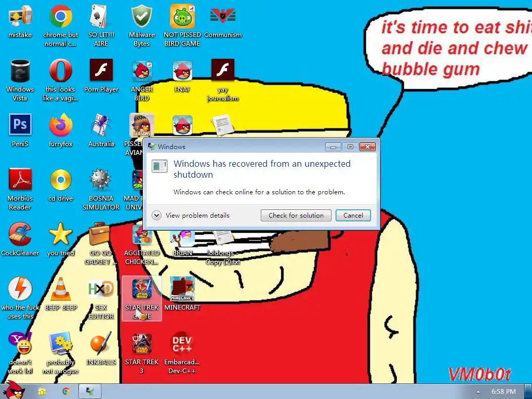Launch the Photoshop Ps desktop icon
This screenshot has width=532, height=399.
point(20,130)
